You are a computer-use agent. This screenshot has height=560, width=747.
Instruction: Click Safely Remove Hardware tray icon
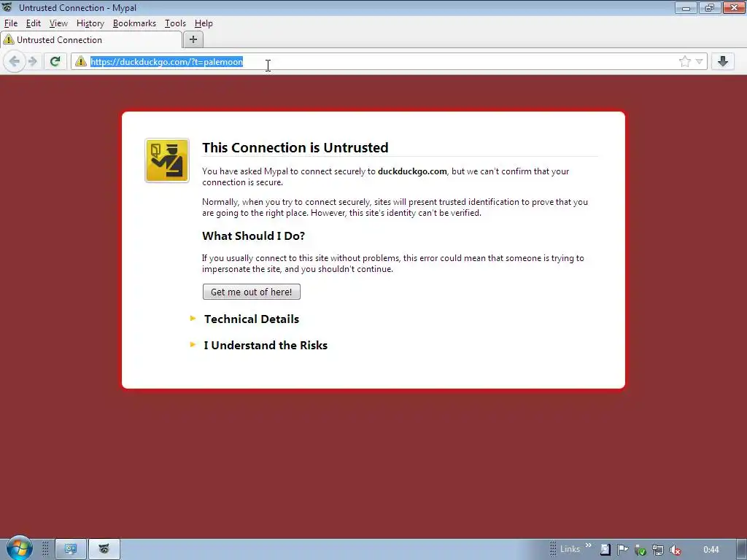pyautogui.click(x=640, y=550)
